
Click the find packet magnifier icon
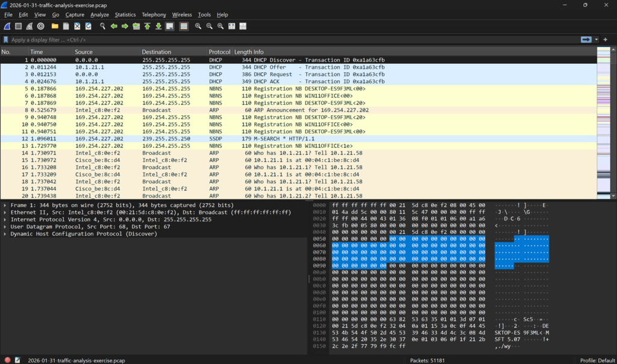coord(102,27)
